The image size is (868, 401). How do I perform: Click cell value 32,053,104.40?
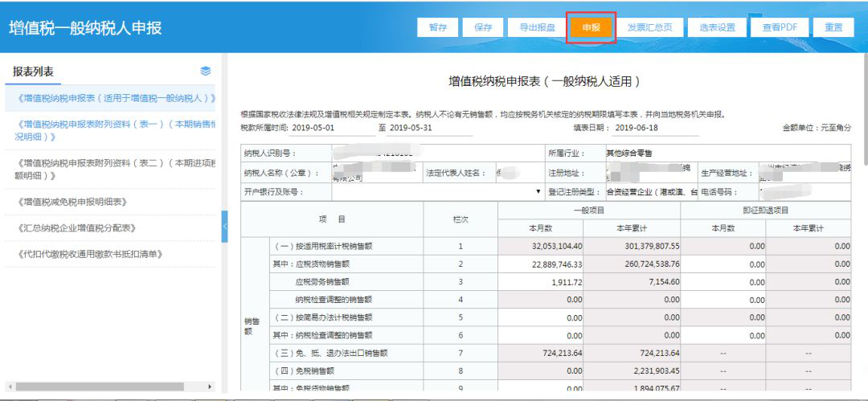click(x=540, y=246)
